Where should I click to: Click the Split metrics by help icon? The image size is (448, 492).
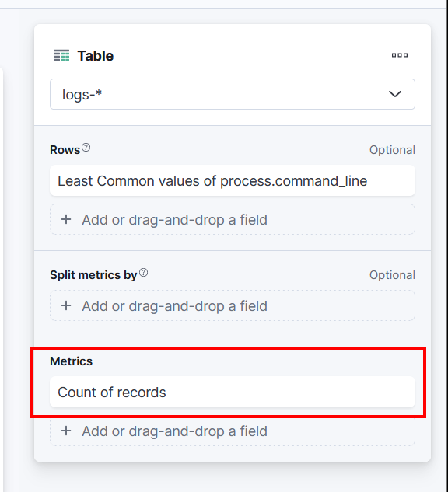(x=143, y=273)
